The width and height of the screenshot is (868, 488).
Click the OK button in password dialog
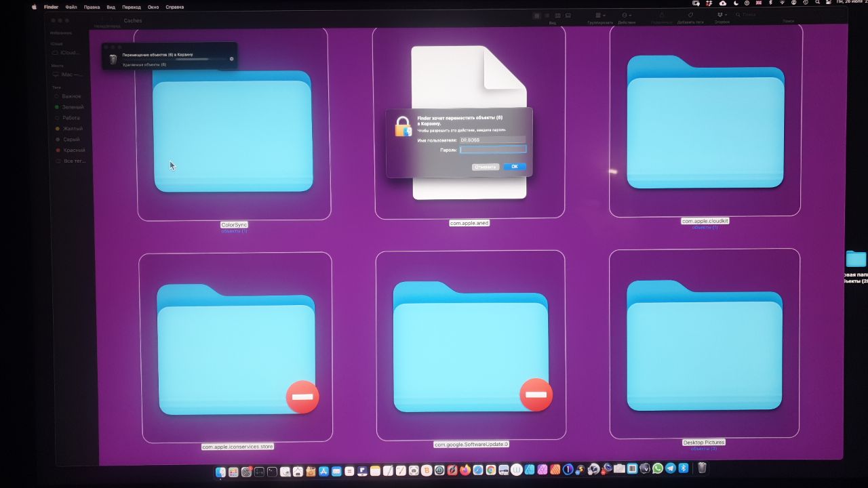(515, 166)
